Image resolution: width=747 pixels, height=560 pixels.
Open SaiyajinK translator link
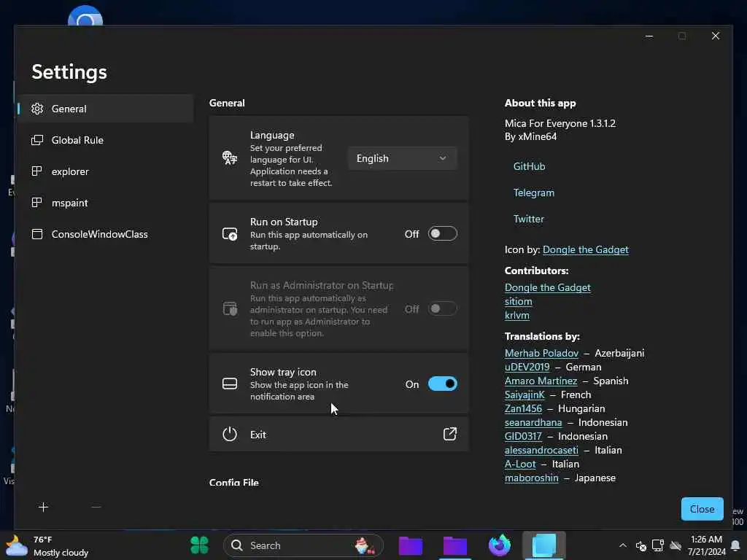pos(525,394)
